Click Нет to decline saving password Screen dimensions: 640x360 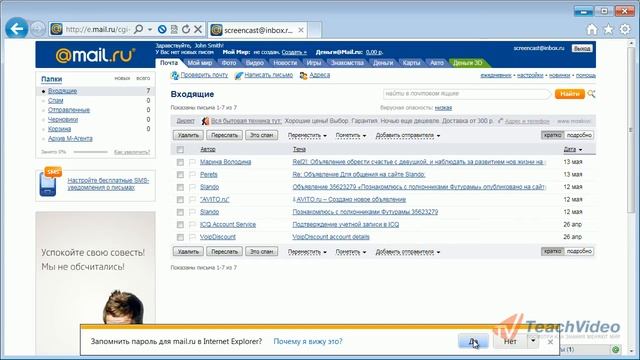tap(510, 341)
